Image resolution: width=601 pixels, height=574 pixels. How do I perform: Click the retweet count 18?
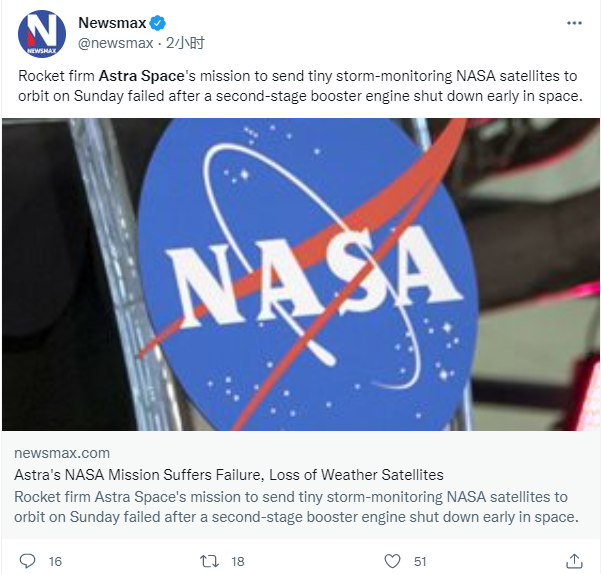click(238, 561)
